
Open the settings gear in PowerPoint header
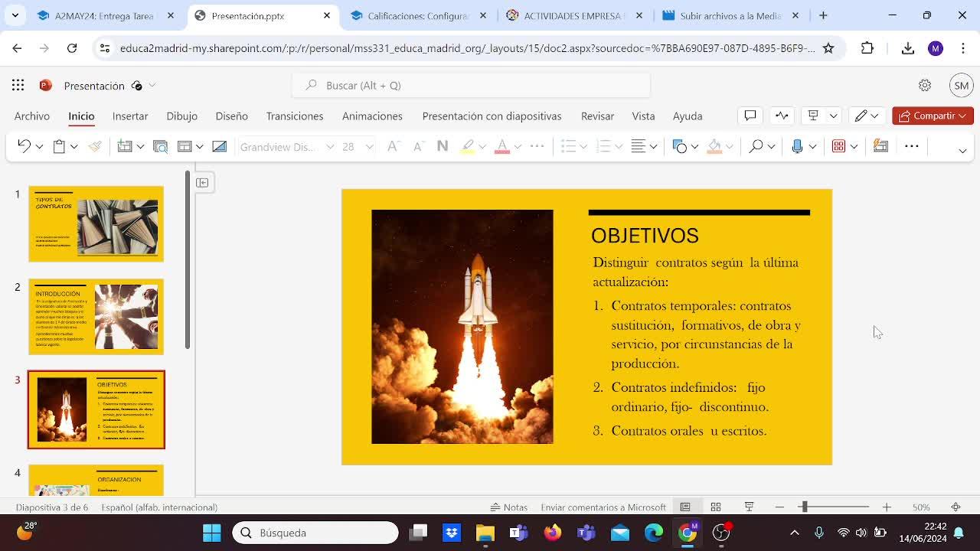[x=925, y=85]
